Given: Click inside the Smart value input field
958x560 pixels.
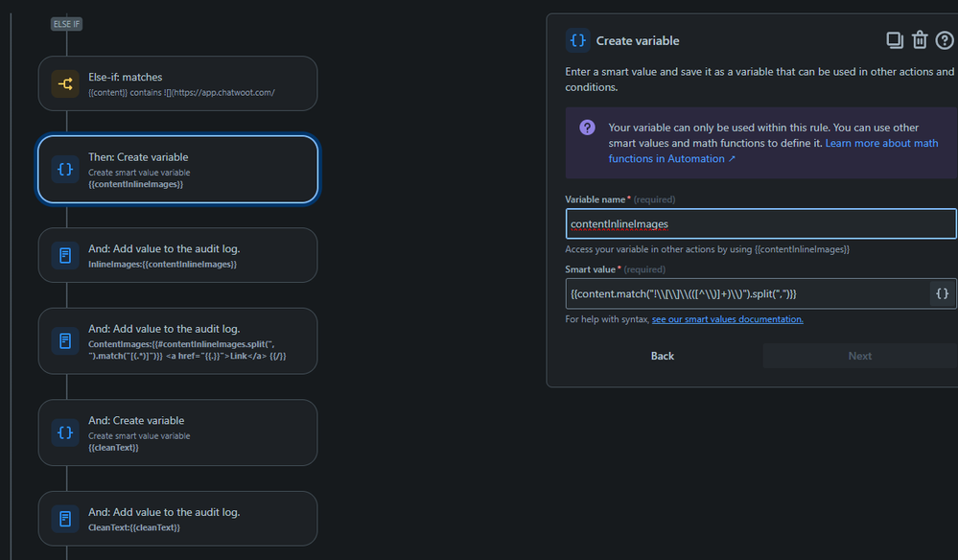Looking at the screenshot, I should (x=748, y=293).
